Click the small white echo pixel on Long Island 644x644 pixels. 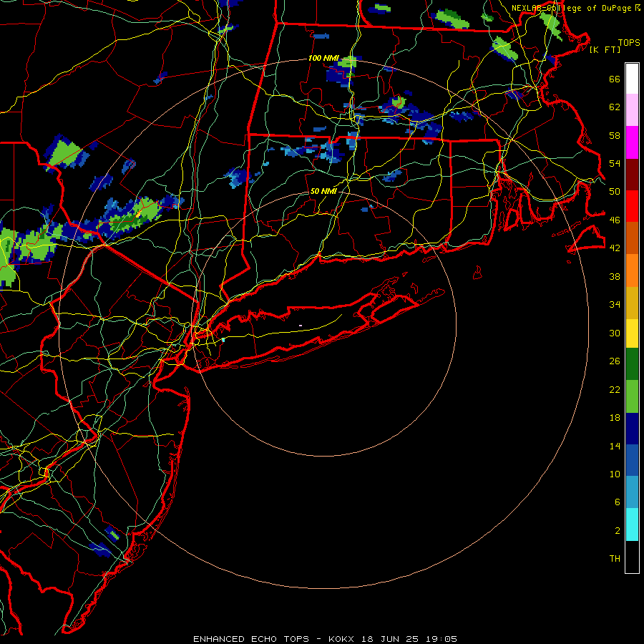coord(301,326)
